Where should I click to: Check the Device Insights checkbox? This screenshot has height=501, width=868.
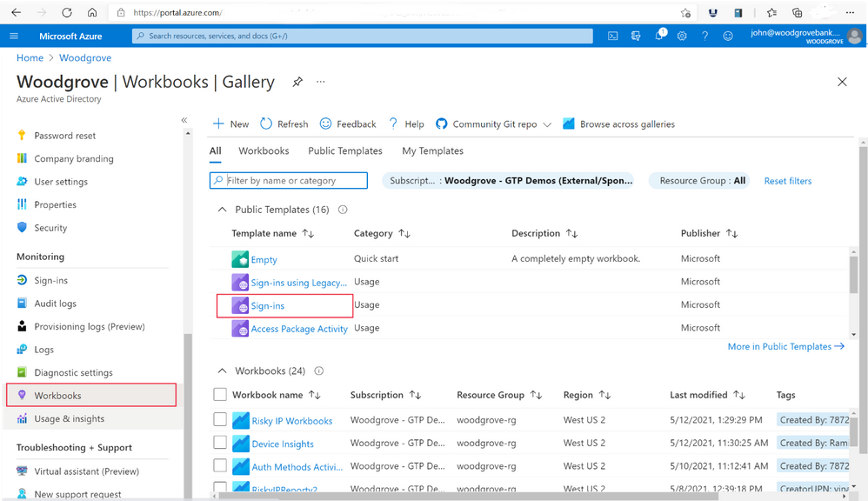click(x=220, y=443)
